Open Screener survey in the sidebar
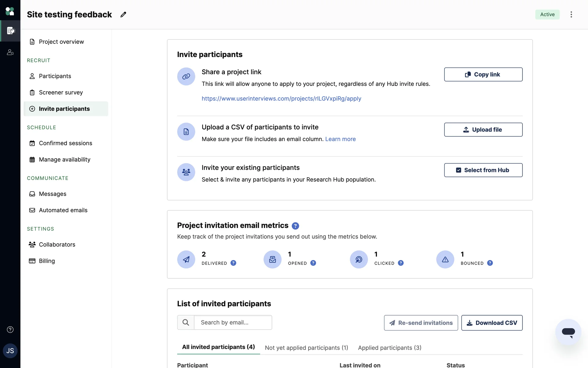The width and height of the screenshot is (588, 368). click(61, 92)
